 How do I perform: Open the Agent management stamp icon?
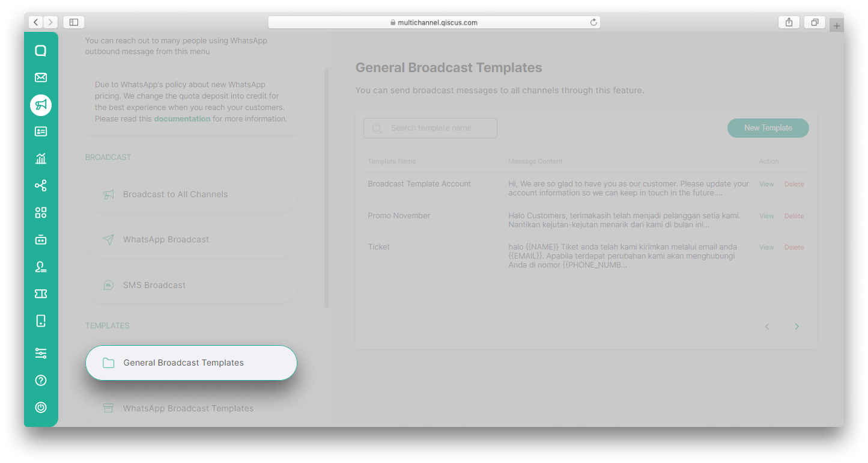pos(41,267)
